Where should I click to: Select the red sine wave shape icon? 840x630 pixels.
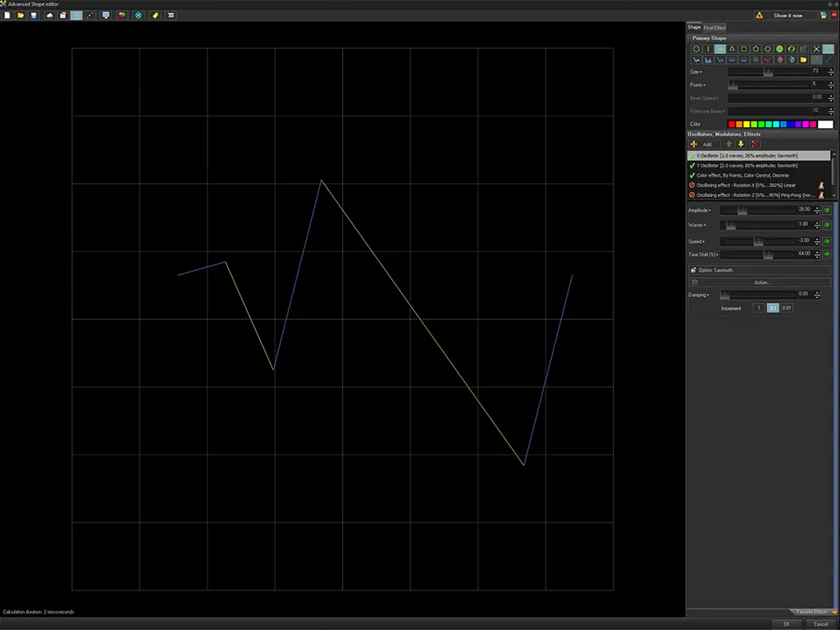[767, 60]
